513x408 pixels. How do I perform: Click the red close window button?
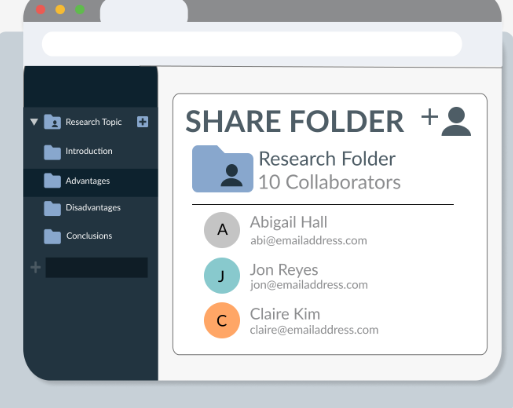(41, 10)
